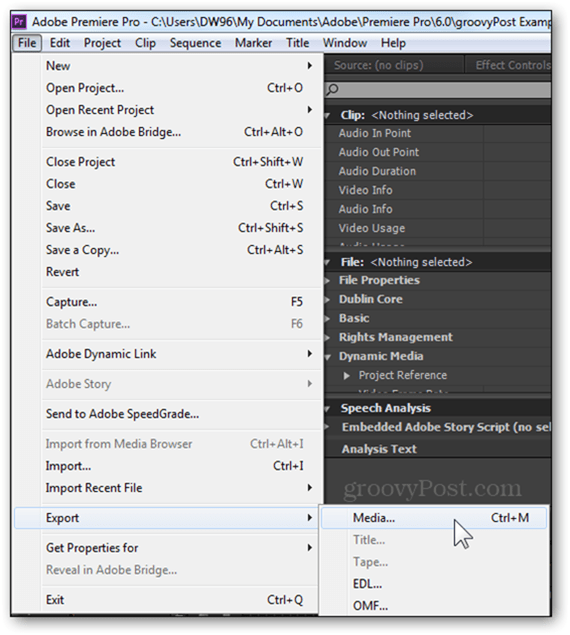Open the Marker menu
The image size is (570, 635).
253,43
